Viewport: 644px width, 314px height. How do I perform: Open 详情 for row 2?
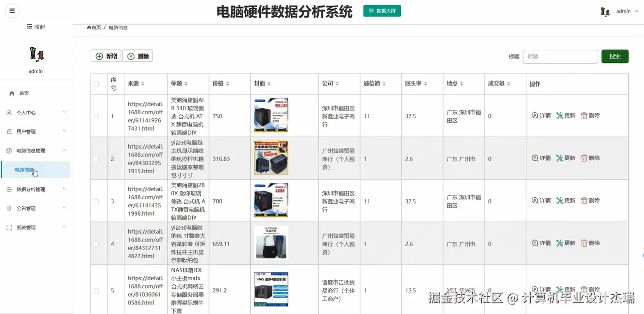[x=541, y=158]
